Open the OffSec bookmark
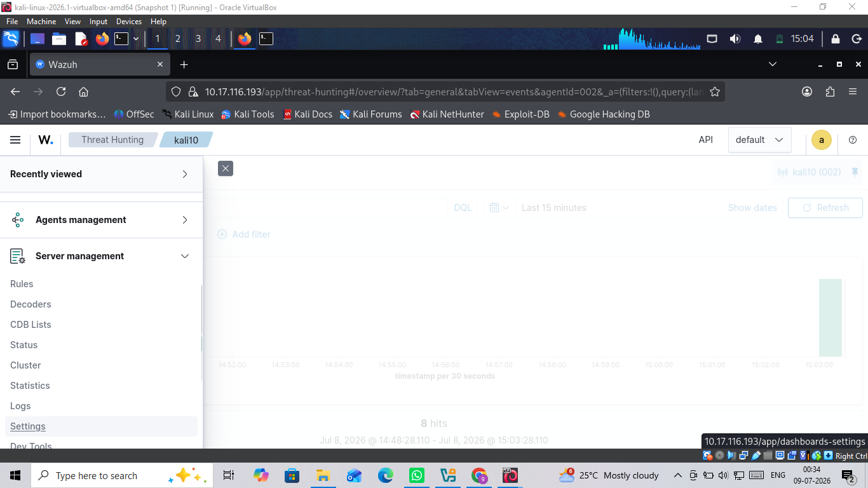868x488 pixels. pos(134,114)
